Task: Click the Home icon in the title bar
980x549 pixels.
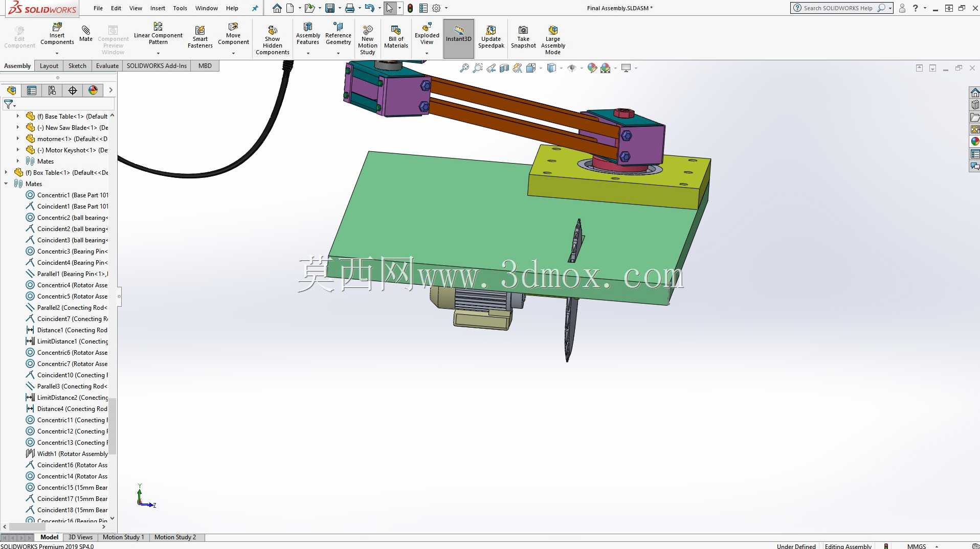Action: click(x=277, y=8)
